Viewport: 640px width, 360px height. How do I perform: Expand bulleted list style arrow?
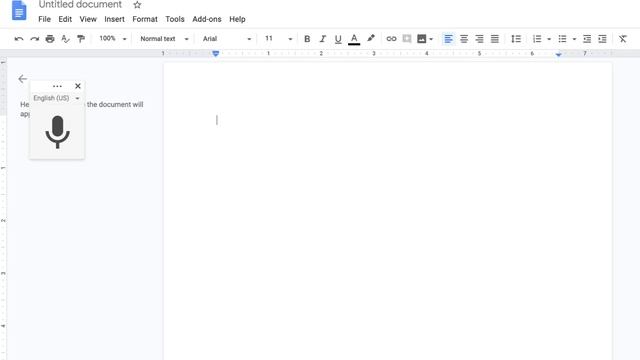click(574, 39)
